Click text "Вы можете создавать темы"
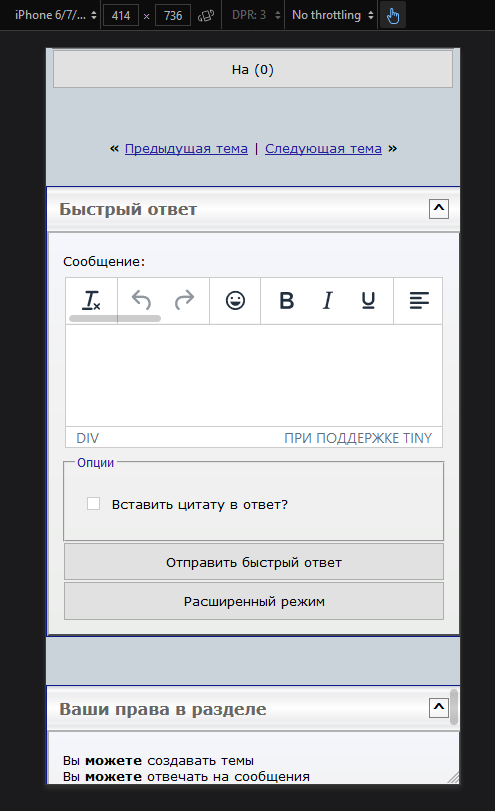Screen dimensions: 495x811 coord(158,761)
